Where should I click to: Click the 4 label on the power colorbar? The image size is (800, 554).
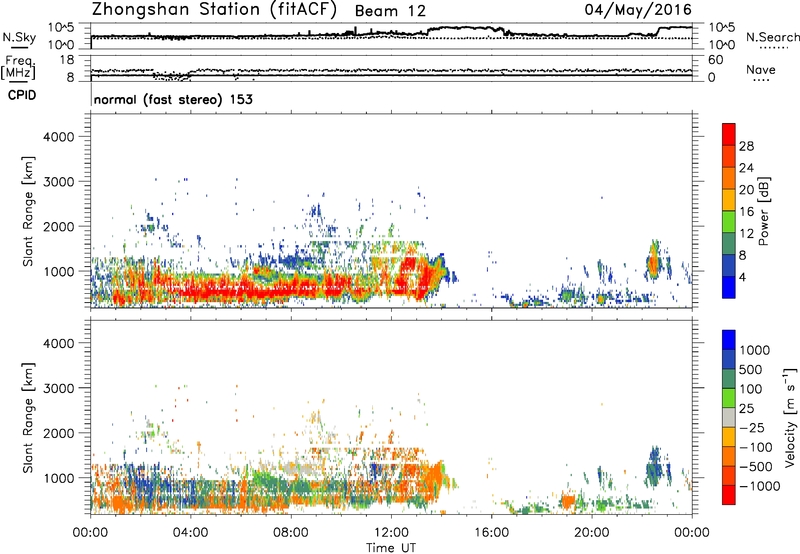[x=742, y=277]
